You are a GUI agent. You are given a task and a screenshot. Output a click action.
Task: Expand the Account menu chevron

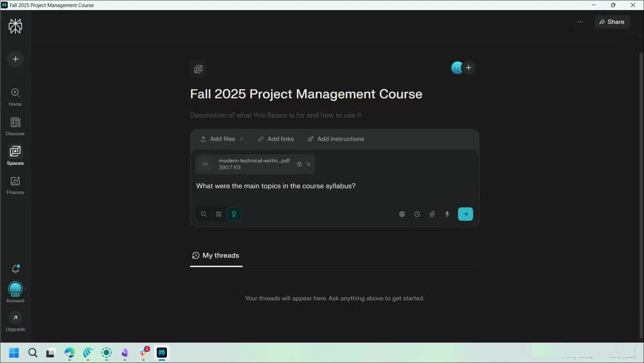[25, 288]
